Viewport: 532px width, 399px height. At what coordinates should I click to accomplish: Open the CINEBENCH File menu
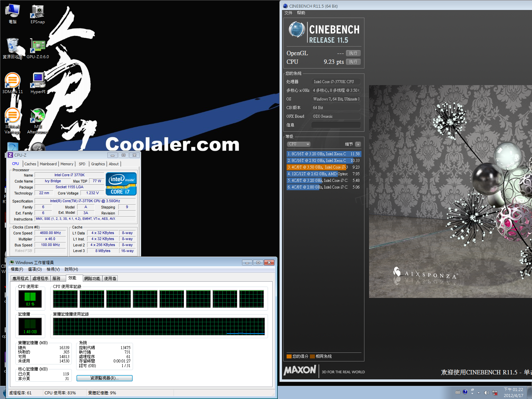point(288,13)
